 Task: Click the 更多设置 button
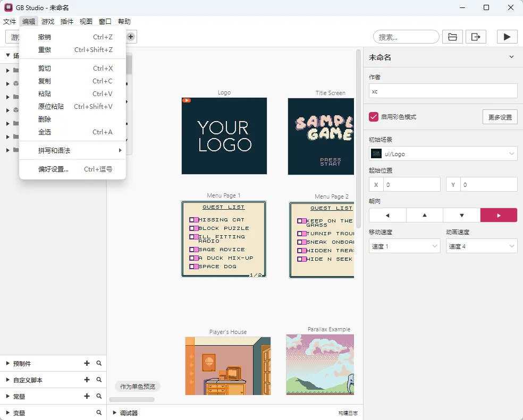[500, 117]
